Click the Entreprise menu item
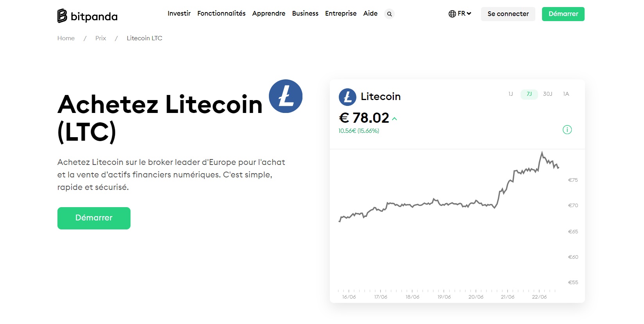The image size is (644, 324). coord(340,13)
